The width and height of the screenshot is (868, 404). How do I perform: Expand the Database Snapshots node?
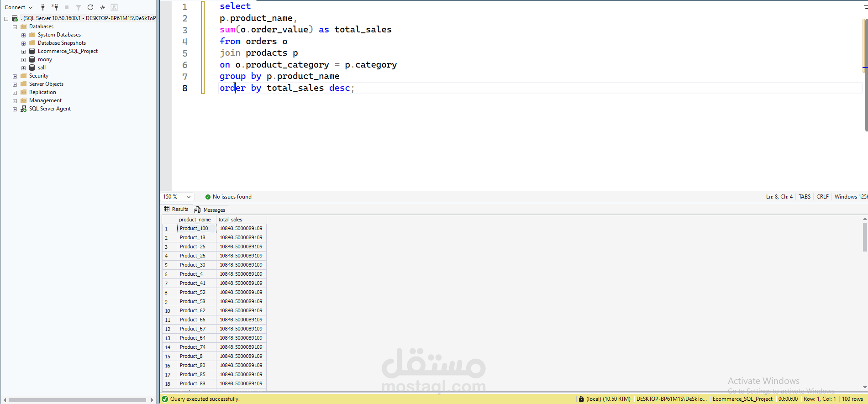pos(23,43)
